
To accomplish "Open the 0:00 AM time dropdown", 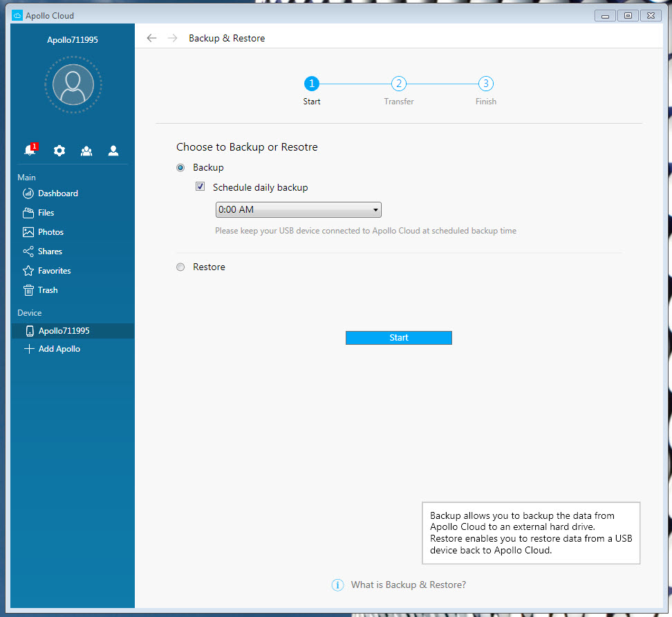I will point(298,210).
